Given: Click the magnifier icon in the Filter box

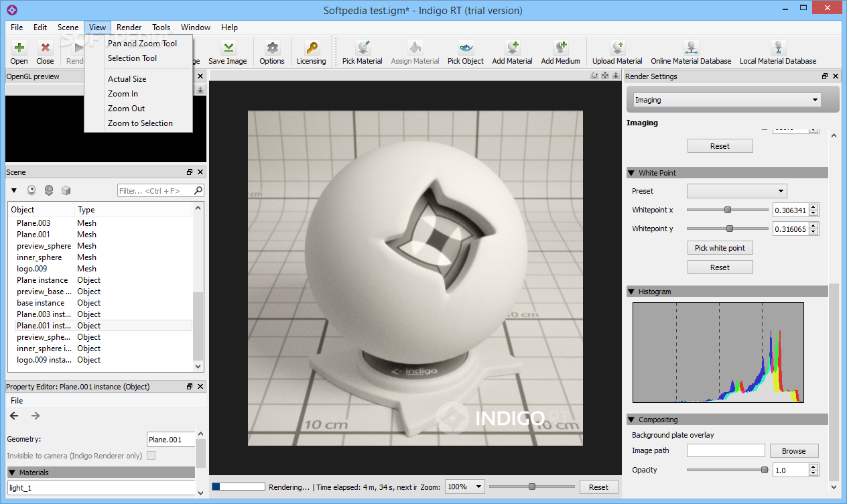Looking at the screenshot, I should tap(198, 191).
